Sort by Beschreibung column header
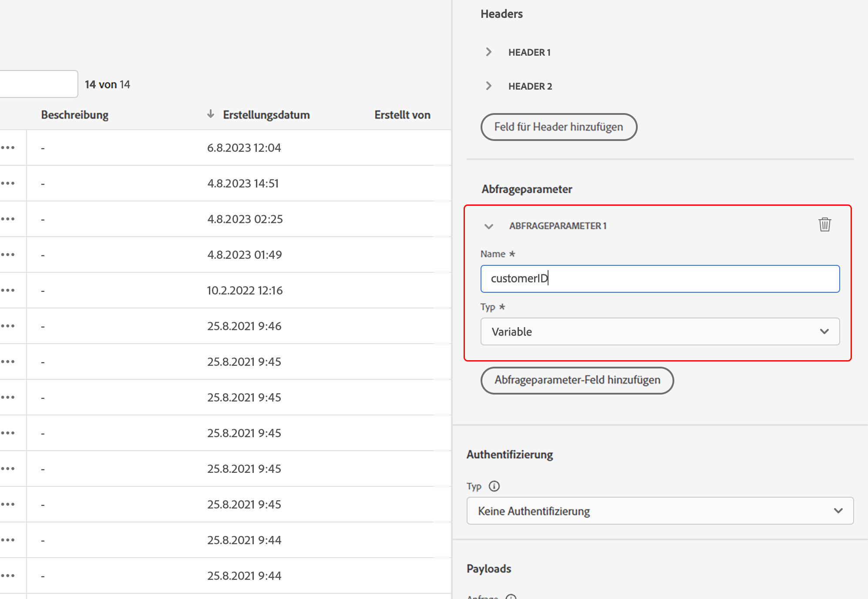This screenshot has height=599, width=868. 75,115
